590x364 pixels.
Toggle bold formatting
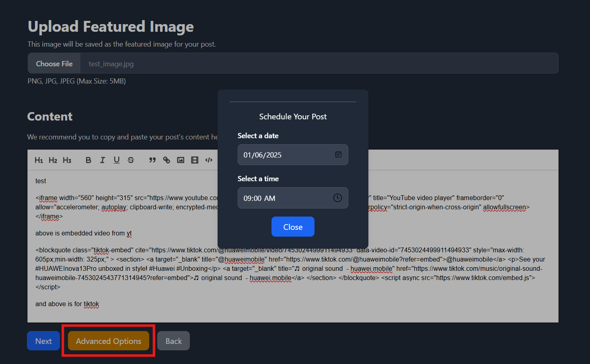coord(88,160)
